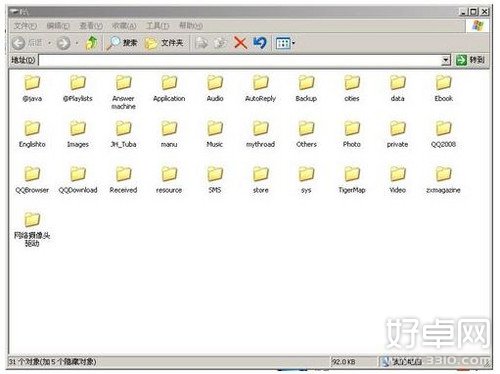Select the manu folder
Image resolution: width=500 pixels, height=374 pixels.
[x=169, y=134]
